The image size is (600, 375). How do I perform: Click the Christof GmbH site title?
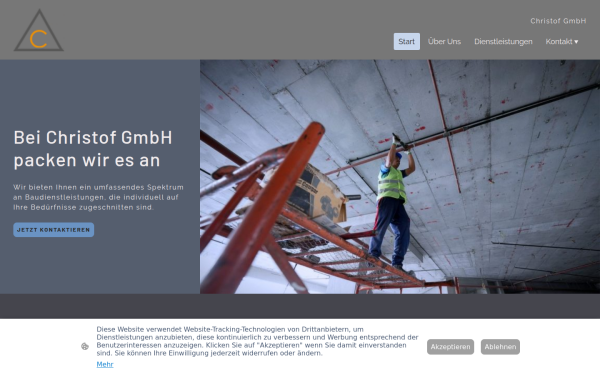click(x=558, y=21)
